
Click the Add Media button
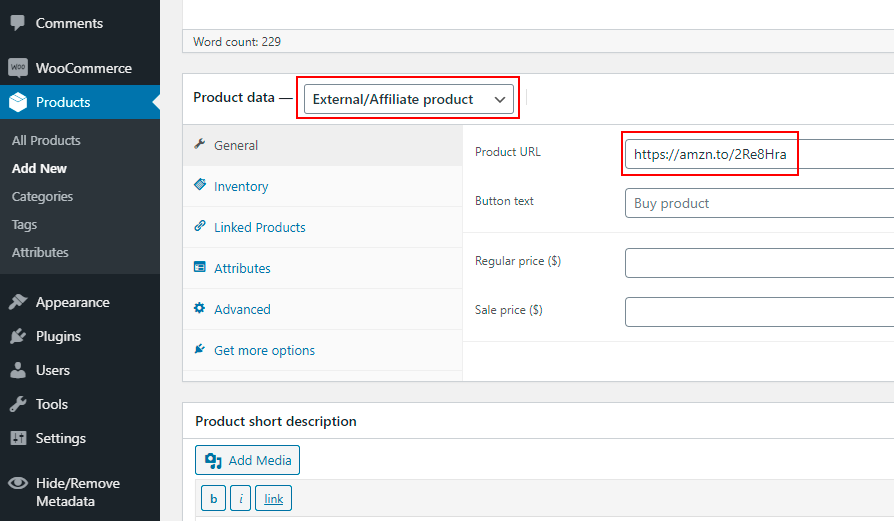click(x=247, y=460)
